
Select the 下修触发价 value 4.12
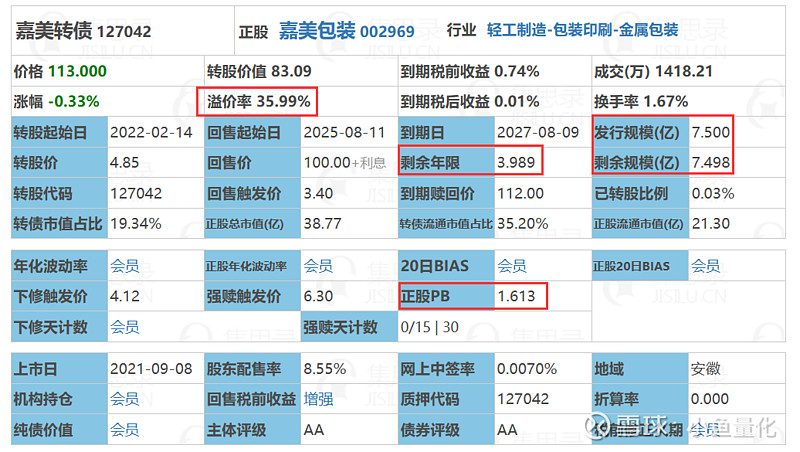click(x=124, y=296)
